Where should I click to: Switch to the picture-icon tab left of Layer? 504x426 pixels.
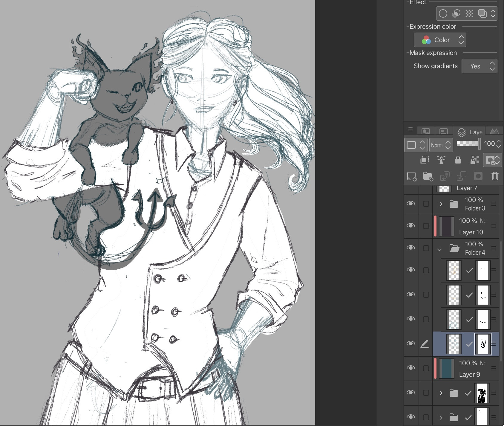pos(426,132)
